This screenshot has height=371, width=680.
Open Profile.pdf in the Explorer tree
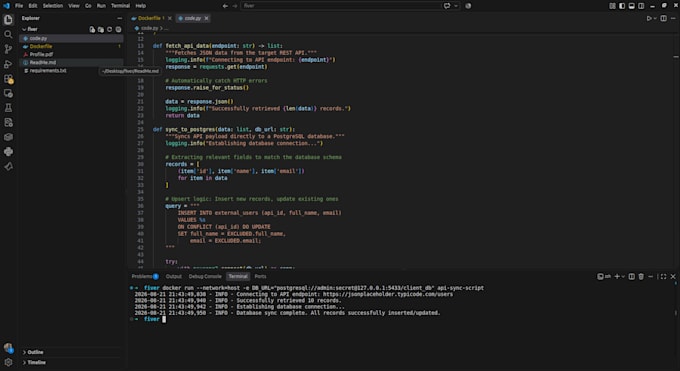[x=72, y=54]
